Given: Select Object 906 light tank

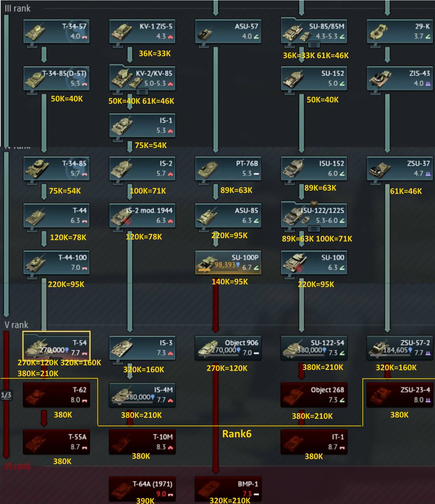Looking at the screenshot, I should (x=228, y=347).
